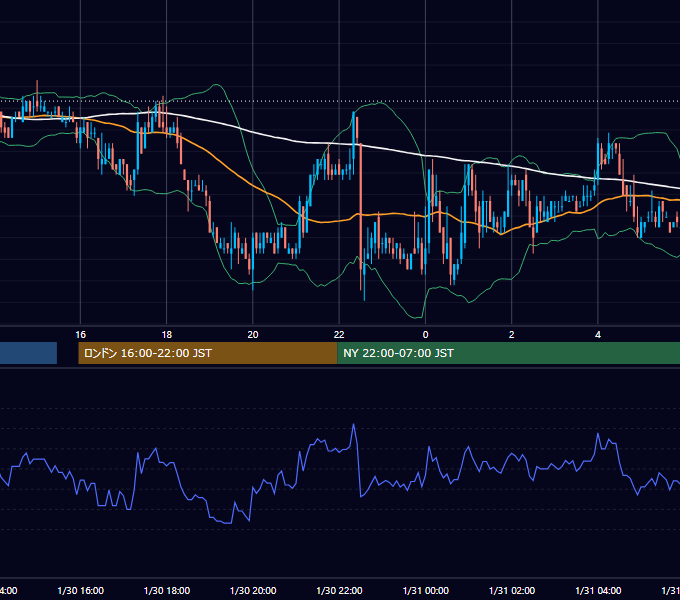Click the 1/30 18:00 time label

coord(167,591)
